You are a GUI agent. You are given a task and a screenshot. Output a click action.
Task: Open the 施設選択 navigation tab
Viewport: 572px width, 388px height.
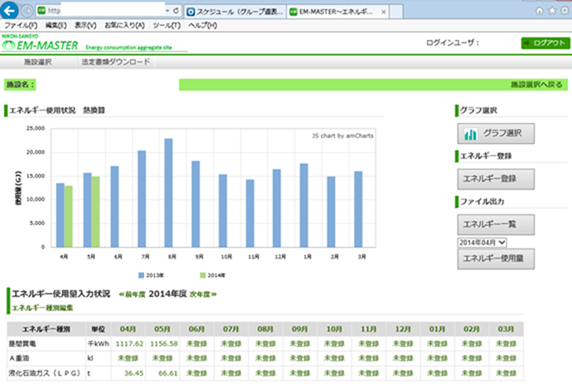pyautogui.click(x=38, y=62)
